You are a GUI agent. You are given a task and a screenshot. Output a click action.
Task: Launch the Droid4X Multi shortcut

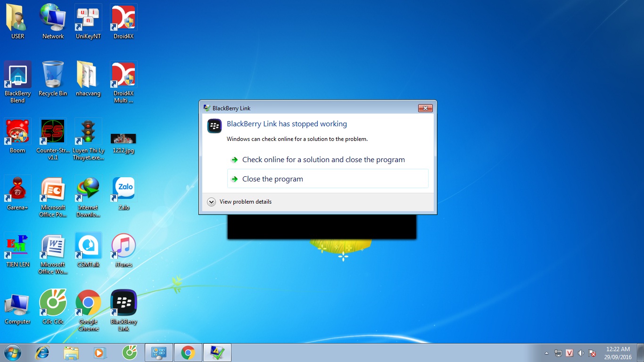coord(124,82)
